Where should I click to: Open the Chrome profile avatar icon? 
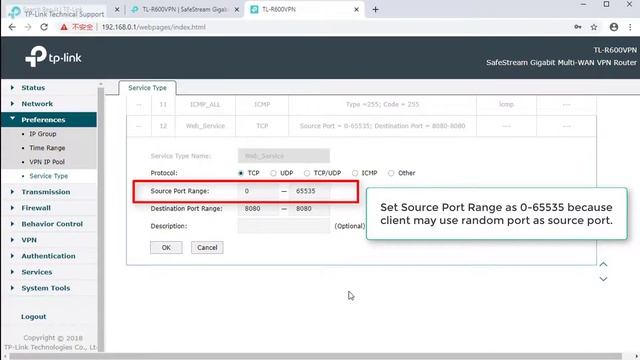[x=613, y=27]
